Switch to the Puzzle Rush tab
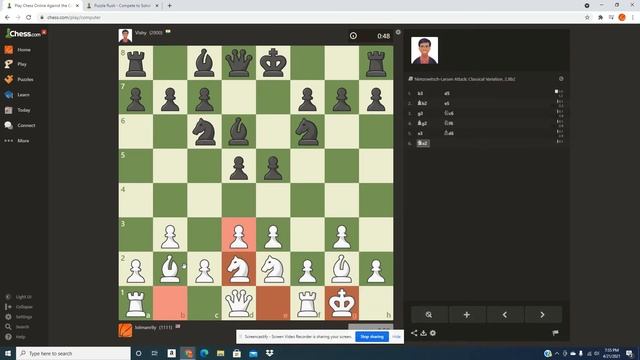The image size is (640, 360). (122, 6)
